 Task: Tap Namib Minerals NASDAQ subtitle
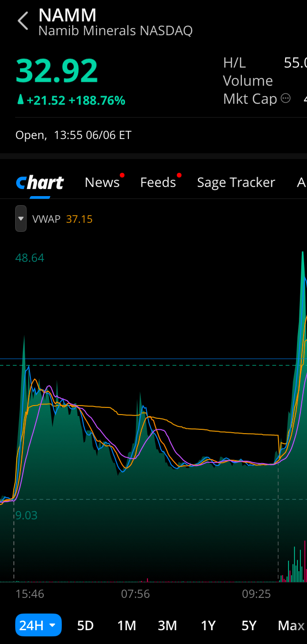click(115, 31)
